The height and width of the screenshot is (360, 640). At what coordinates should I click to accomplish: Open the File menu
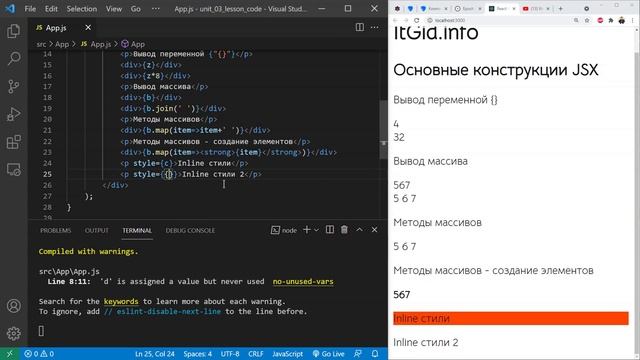point(30,9)
